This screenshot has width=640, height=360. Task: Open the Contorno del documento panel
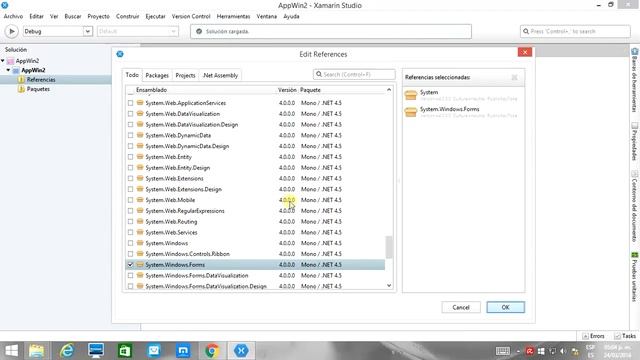point(634,207)
